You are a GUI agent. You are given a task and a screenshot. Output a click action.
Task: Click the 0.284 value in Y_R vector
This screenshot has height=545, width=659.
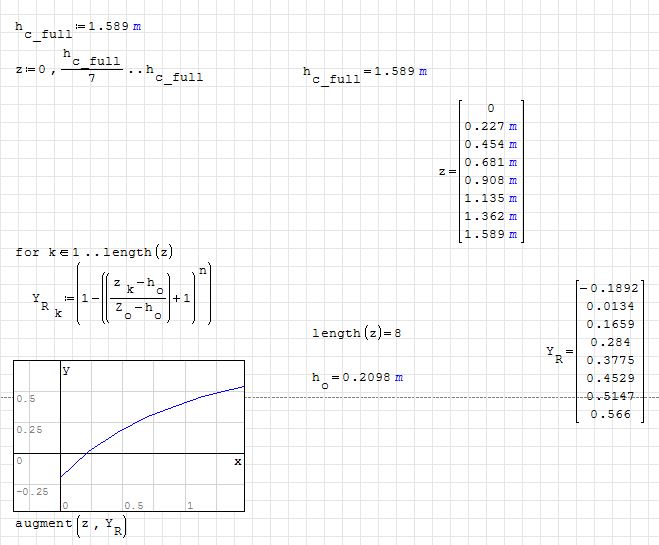click(x=615, y=343)
